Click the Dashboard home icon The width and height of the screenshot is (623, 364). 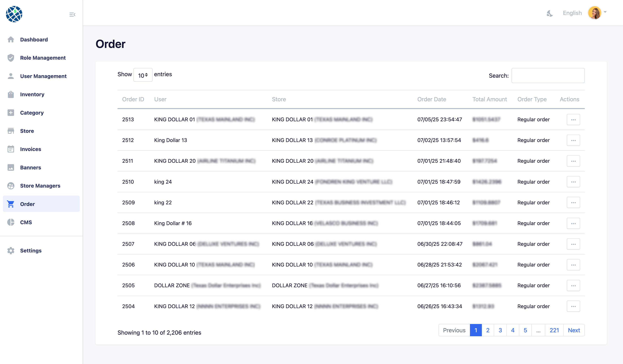coord(11,39)
